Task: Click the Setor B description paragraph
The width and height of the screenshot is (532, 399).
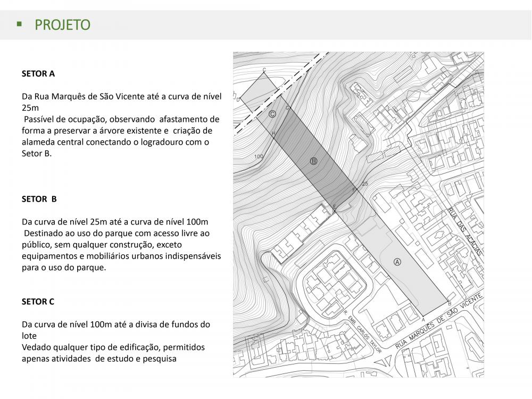Action: coord(121,244)
